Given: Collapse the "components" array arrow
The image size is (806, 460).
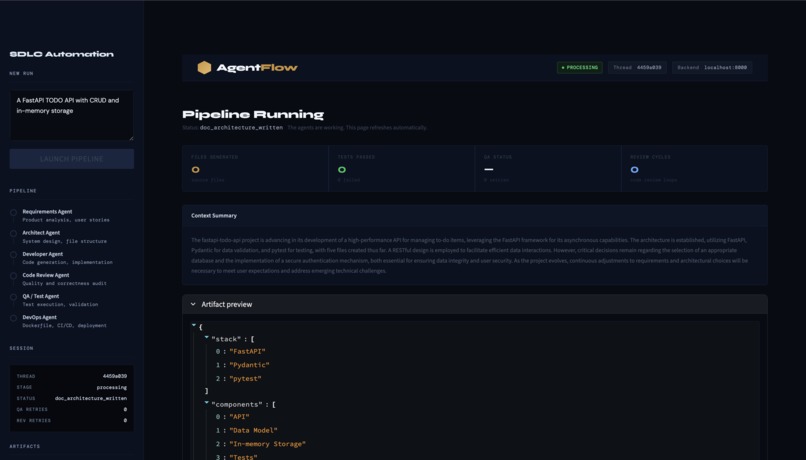Looking at the screenshot, I should tap(207, 402).
